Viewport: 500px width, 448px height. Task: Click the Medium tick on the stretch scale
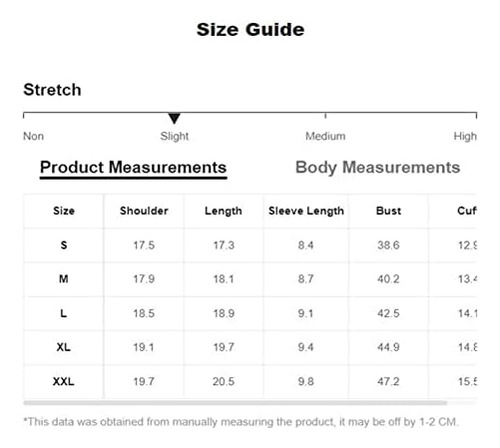tap(325, 116)
